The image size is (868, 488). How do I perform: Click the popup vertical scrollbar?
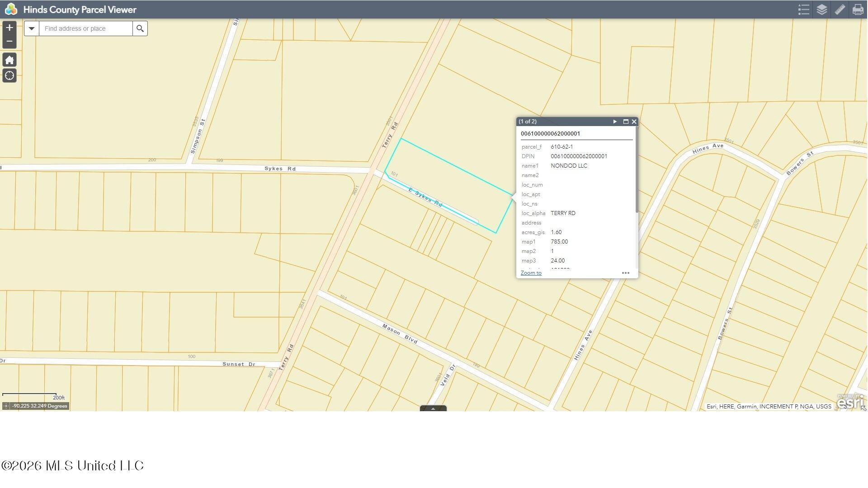click(637, 169)
